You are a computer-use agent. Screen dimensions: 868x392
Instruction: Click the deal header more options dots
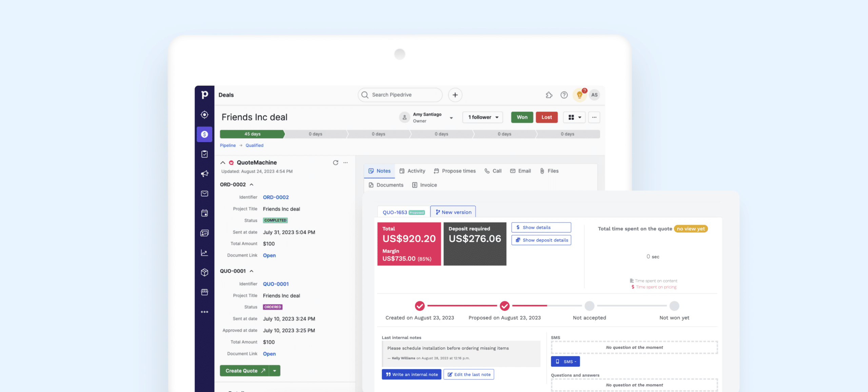click(594, 117)
